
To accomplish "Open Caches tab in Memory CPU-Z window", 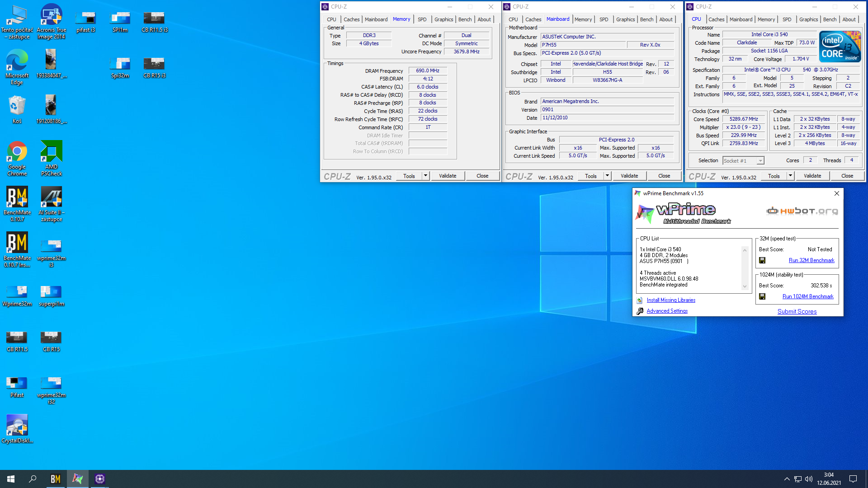I will pos(351,19).
